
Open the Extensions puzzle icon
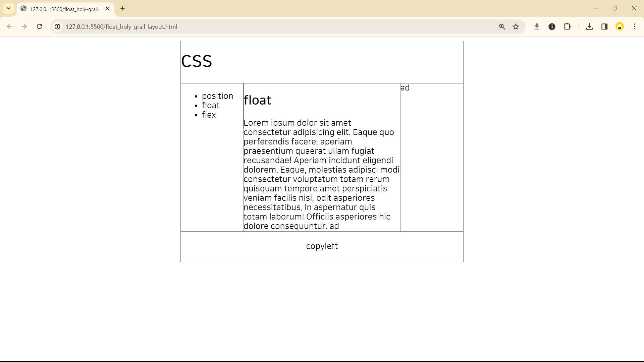tap(567, 26)
